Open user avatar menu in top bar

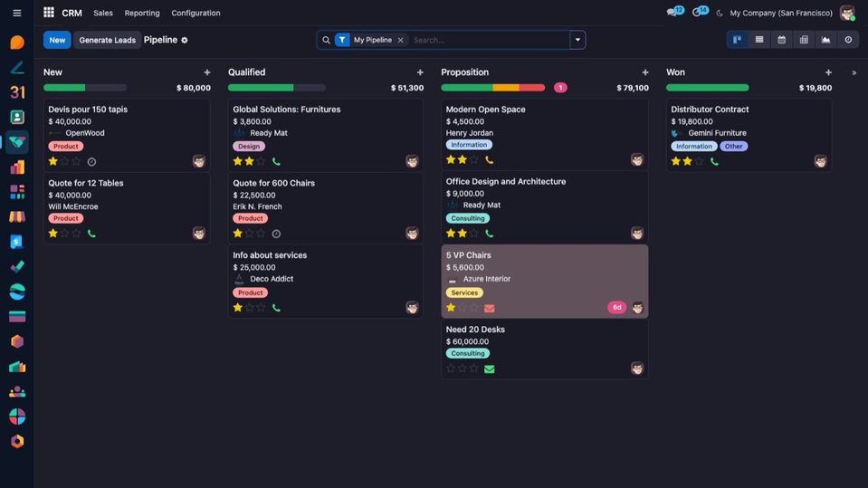[x=847, y=13]
